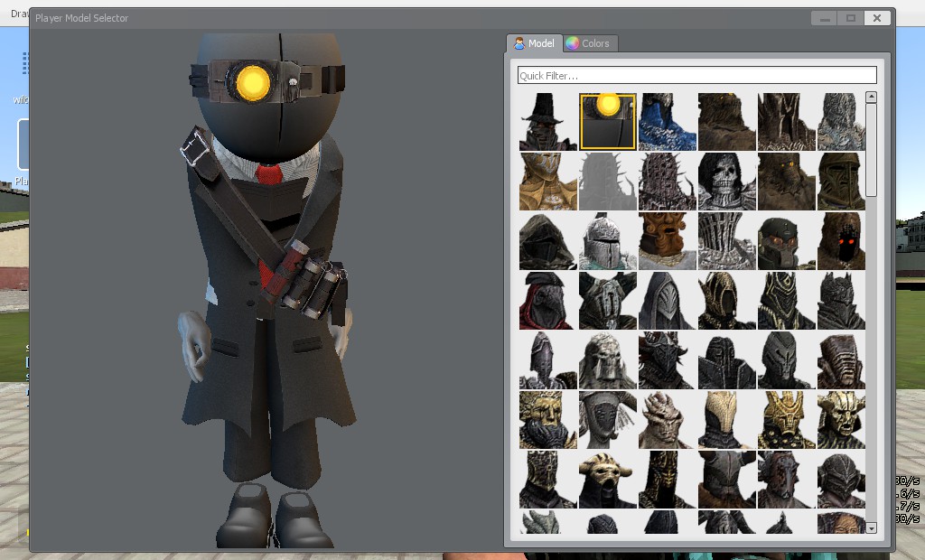Choose the dark thorn-covered armor model
This screenshot has height=560, width=925.
668,182
